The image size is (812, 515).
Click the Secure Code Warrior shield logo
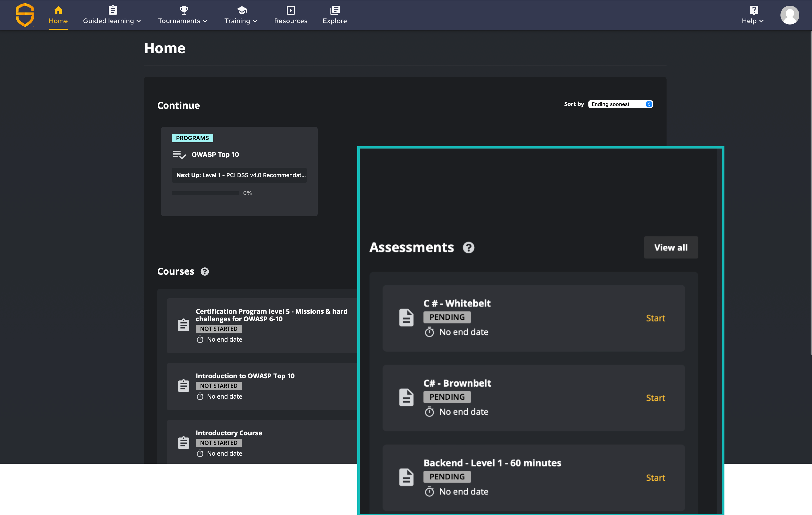click(x=25, y=15)
